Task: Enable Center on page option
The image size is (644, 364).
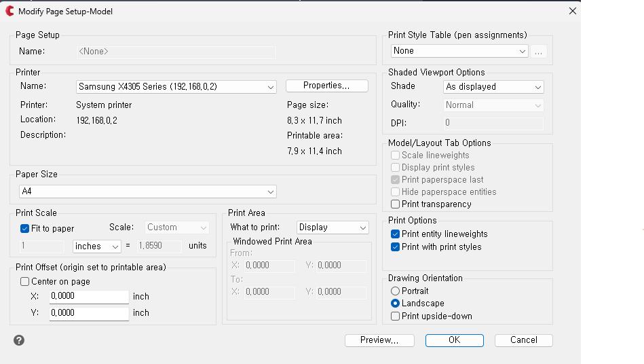Action: click(25, 281)
